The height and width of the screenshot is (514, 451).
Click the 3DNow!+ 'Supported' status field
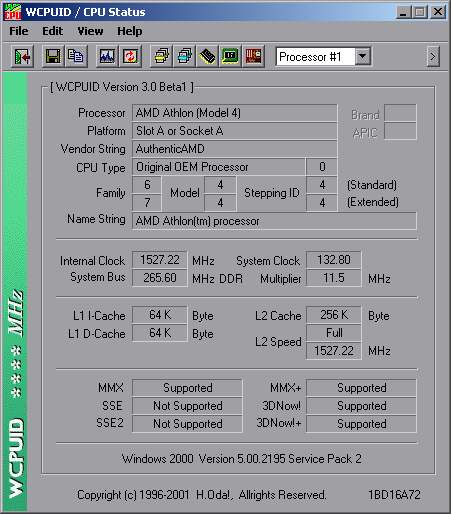tap(361, 424)
